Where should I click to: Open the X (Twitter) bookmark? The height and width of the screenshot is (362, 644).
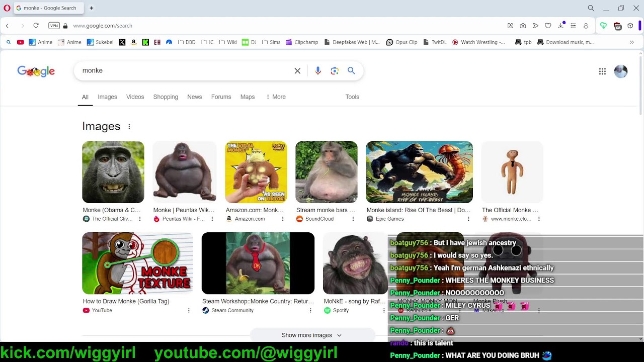(122, 42)
